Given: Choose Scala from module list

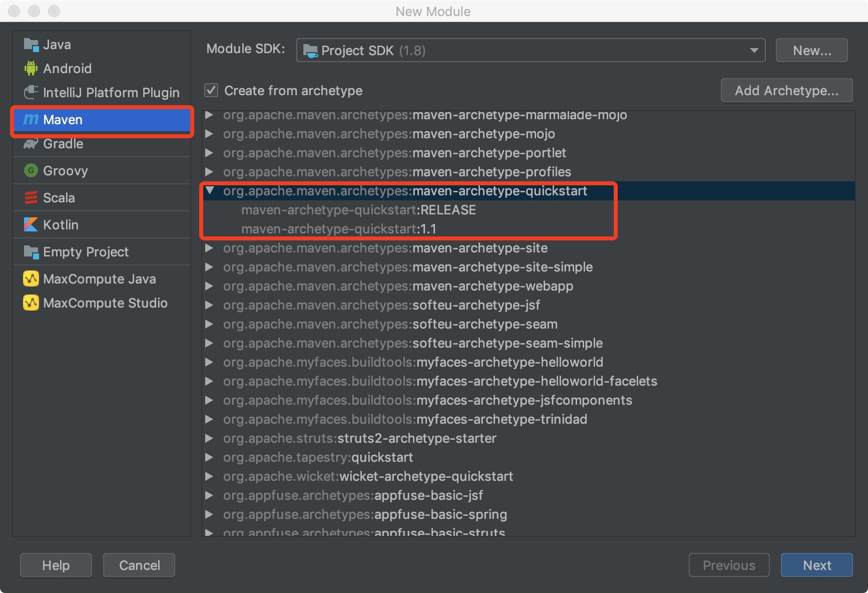Looking at the screenshot, I should point(102,197).
